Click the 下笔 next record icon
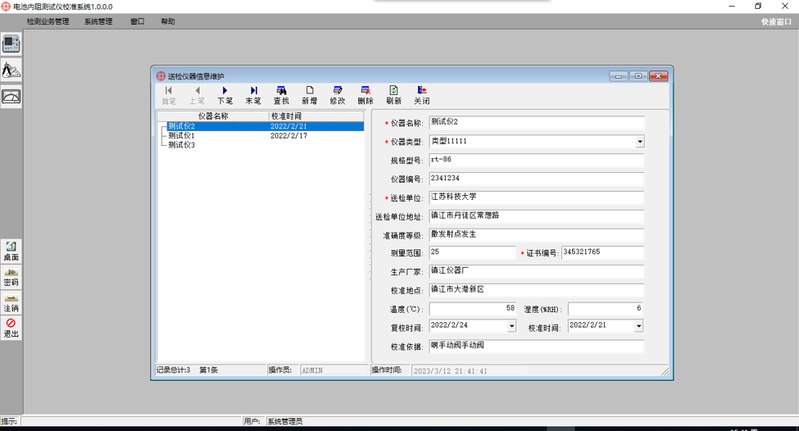 pyautogui.click(x=225, y=95)
